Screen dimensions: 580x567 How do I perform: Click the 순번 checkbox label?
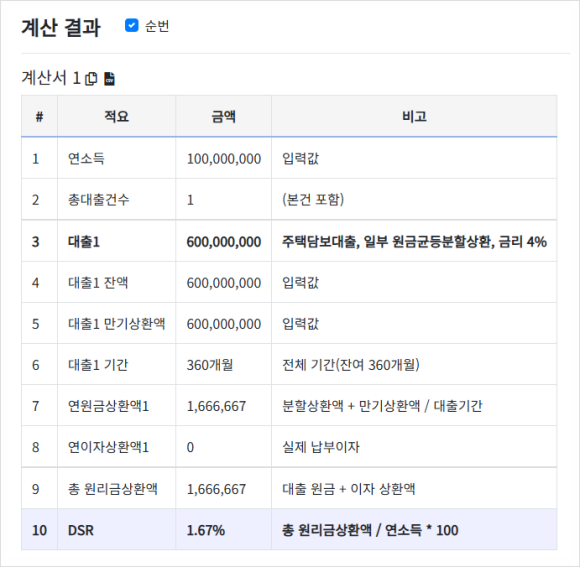pyautogui.click(x=157, y=26)
